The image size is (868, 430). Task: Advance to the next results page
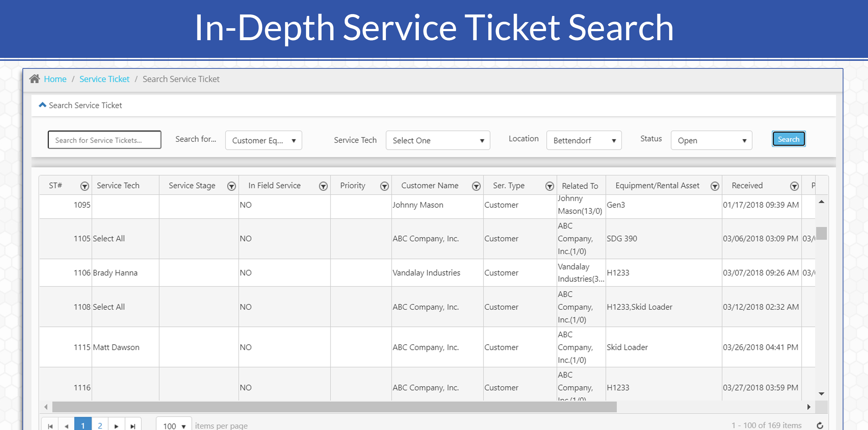pos(116,425)
